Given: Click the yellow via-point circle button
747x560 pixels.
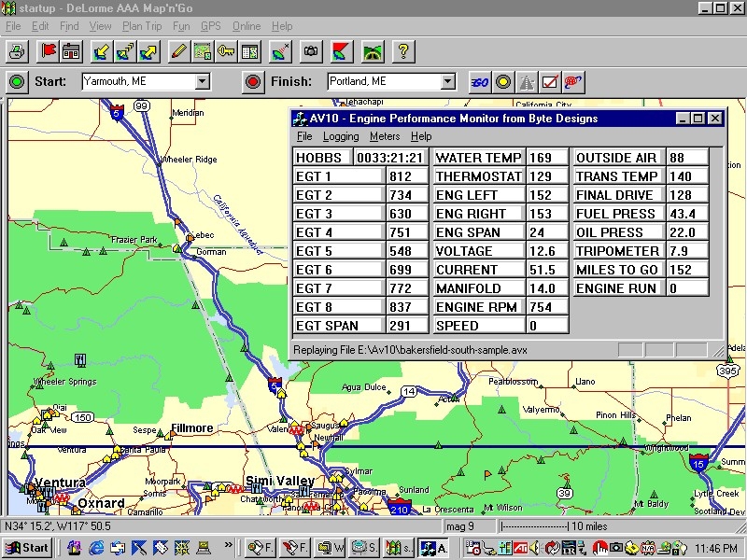Looking at the screenshot, I should coord(503,82).
